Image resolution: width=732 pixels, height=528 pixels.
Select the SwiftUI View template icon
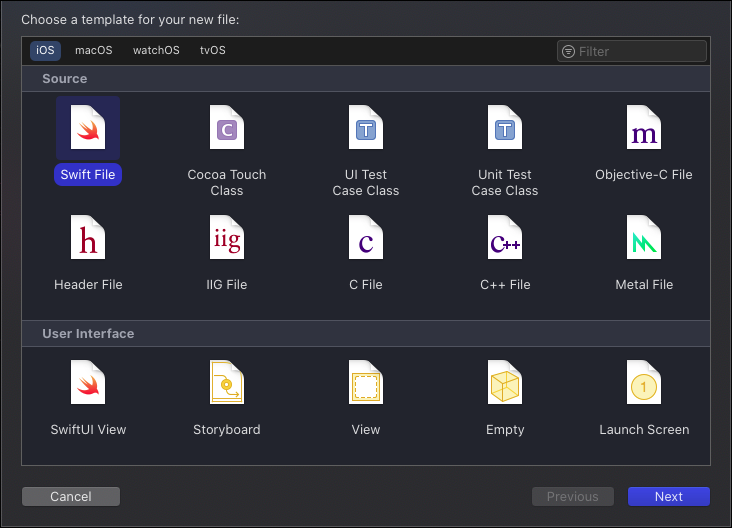88,382
